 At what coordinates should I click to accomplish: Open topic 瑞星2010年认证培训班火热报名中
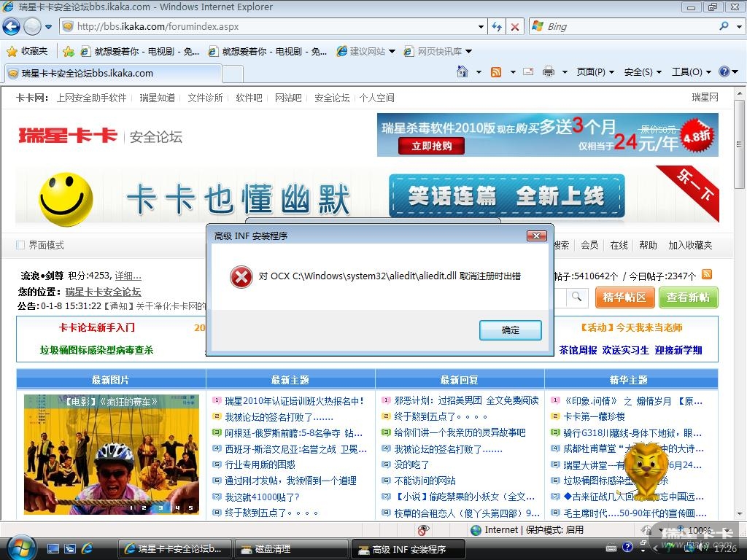tap(294, 401)
